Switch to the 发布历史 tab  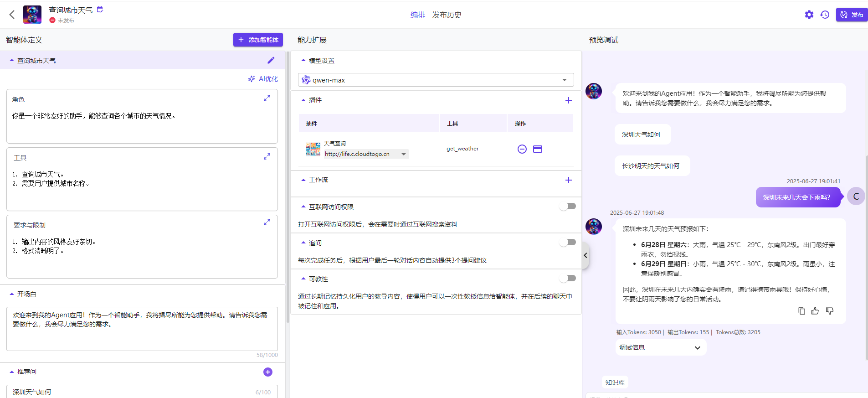(x=447, y=15)
